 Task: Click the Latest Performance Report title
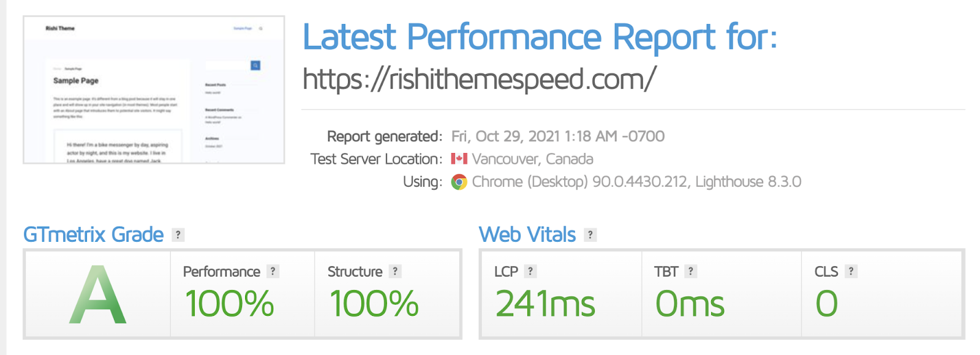[x=540, y=37]
